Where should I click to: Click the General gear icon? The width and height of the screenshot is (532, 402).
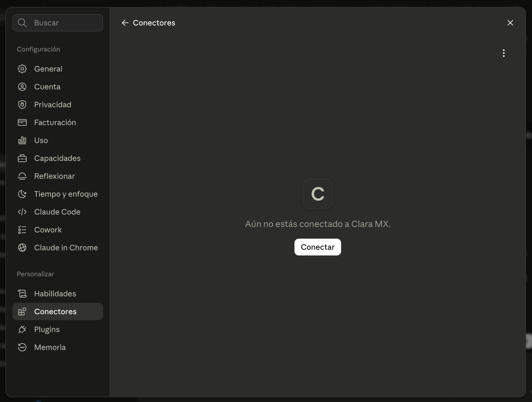pos(22,69)
